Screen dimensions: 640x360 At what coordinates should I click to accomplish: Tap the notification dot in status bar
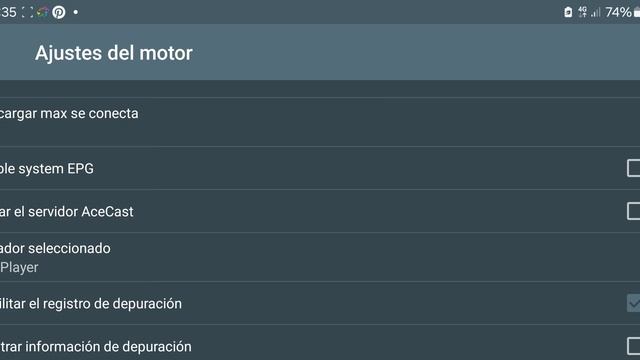tap(76, 12)
